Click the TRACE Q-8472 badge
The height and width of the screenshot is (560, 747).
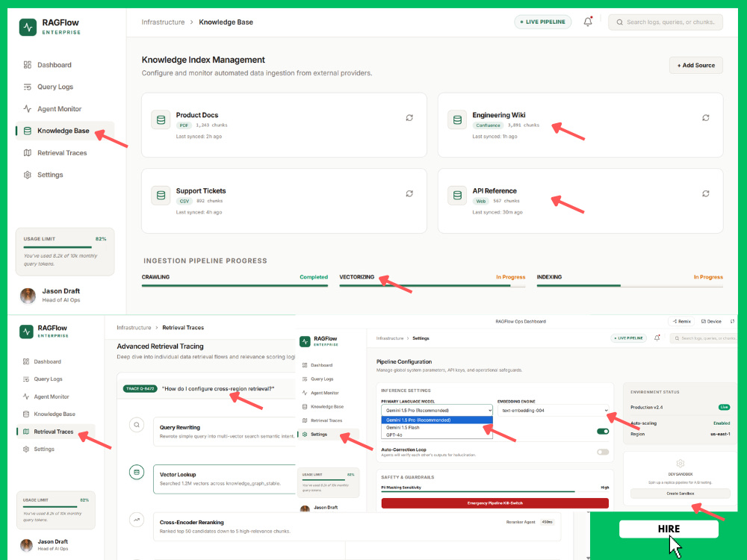(x=140, y=388)
